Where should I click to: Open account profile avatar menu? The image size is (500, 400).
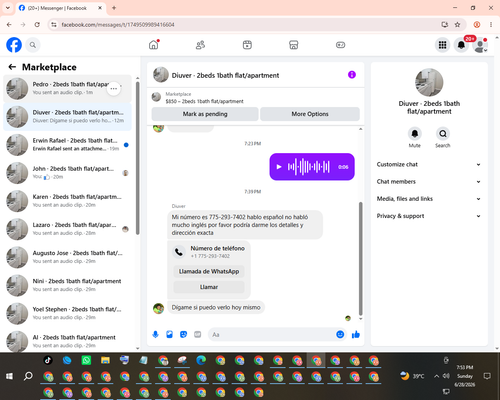click(x=480, y=45)
